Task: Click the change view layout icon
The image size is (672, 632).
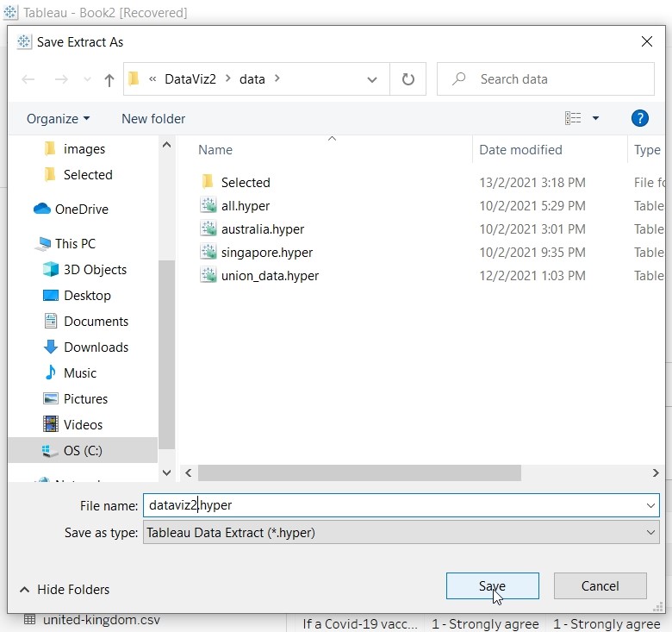Action: pos(573,118)
